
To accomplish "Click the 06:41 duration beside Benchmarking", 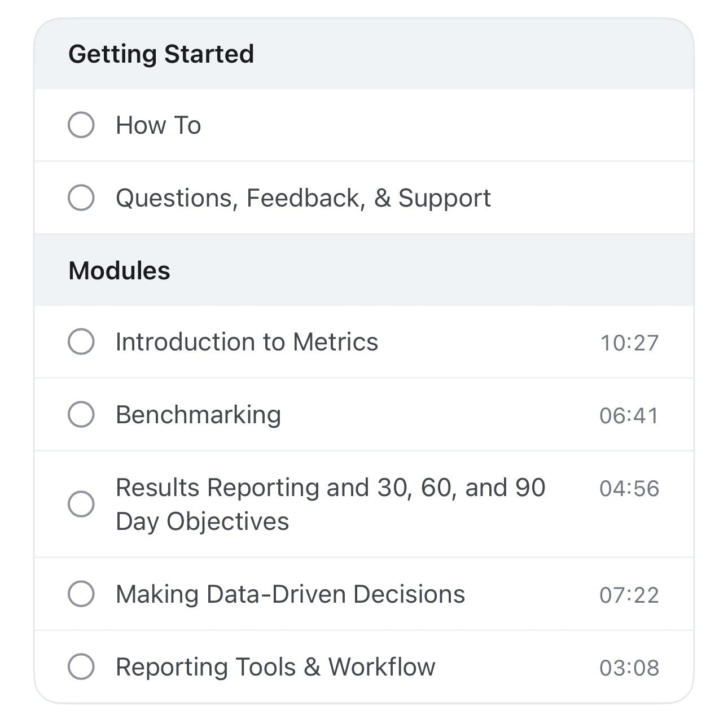I will pos(629,414).
